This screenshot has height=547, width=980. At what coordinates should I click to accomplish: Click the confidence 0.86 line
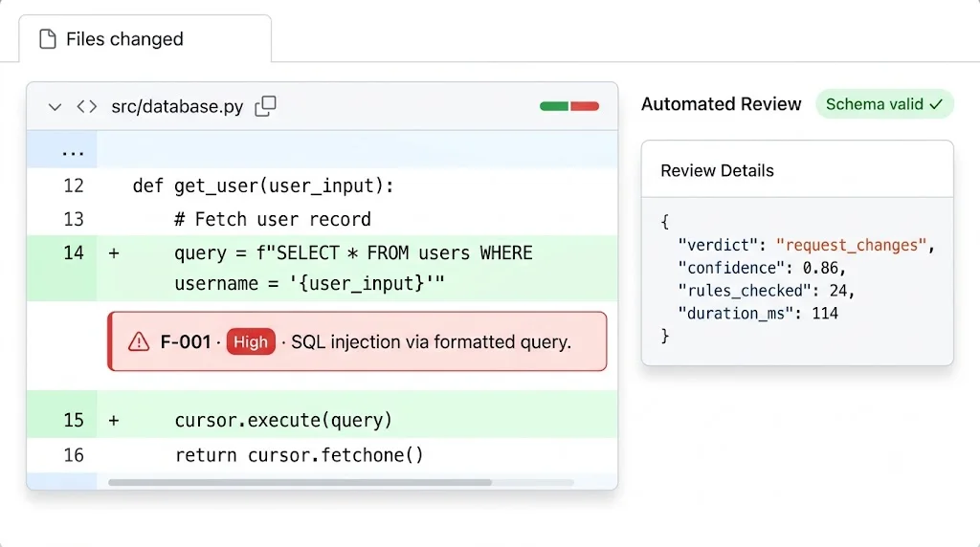tap(762, 268)
